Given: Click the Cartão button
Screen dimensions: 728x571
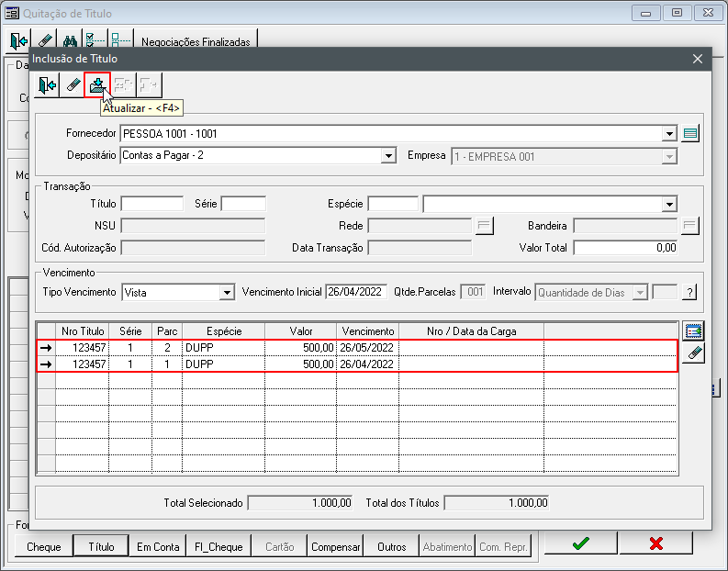Looking at the screenshot, I should (x=279, y=547).
